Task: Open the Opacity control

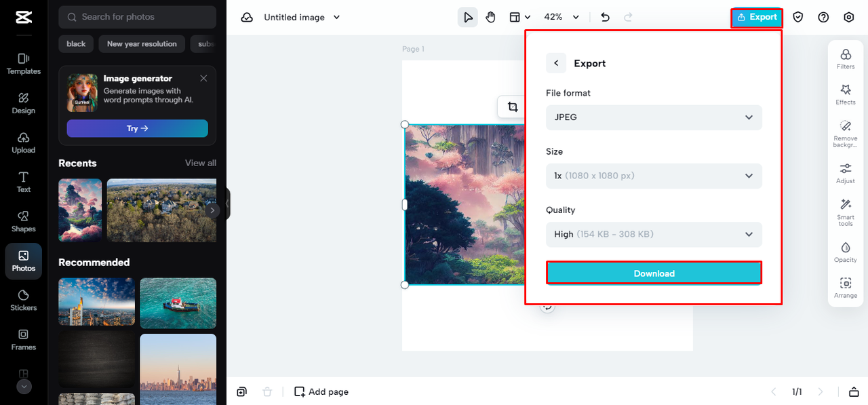Action: tap(846, 252)
